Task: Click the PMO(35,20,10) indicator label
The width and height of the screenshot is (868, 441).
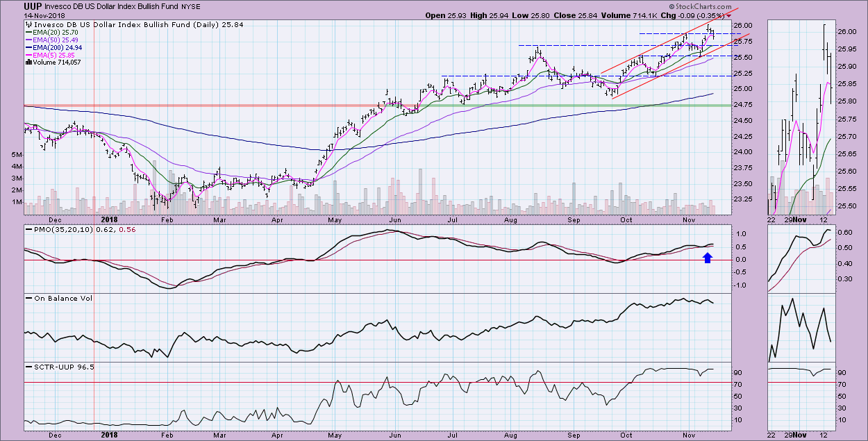Action: 63,228
